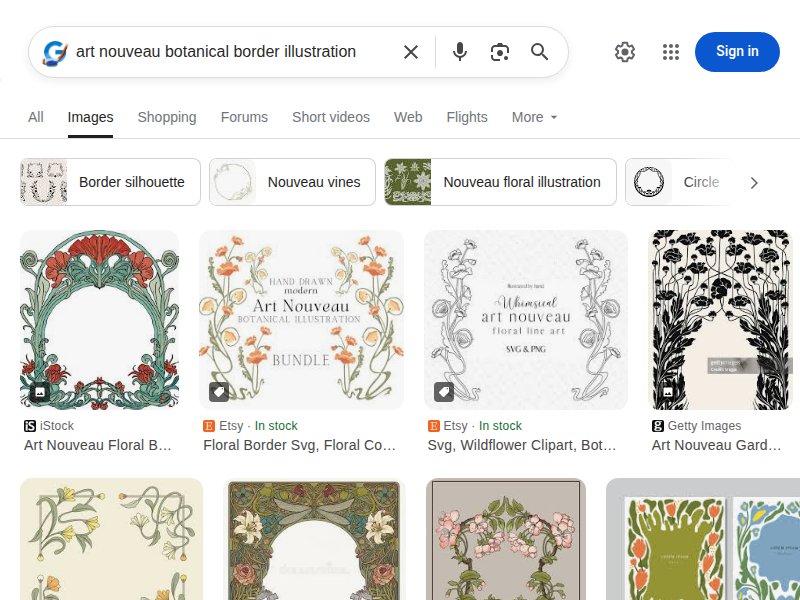This screenshot has width=800, height=600.
Task: Open the More results dropdown
Action: coord(533,117)
